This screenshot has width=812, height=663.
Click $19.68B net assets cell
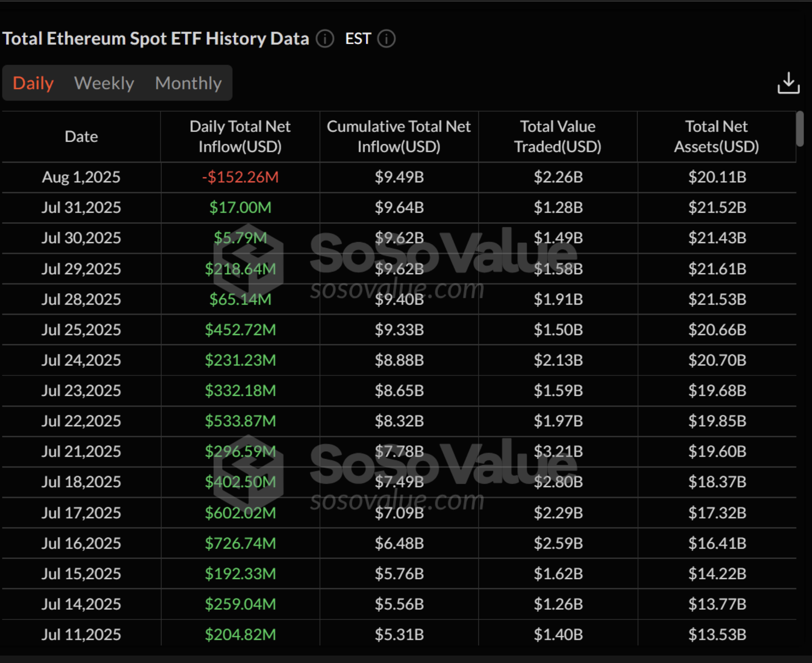point(717,390)
